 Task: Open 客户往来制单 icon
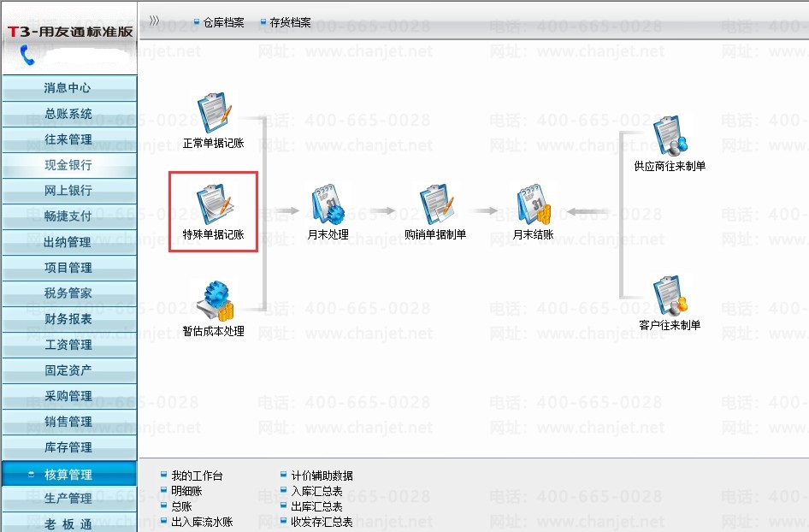(670, 296)
